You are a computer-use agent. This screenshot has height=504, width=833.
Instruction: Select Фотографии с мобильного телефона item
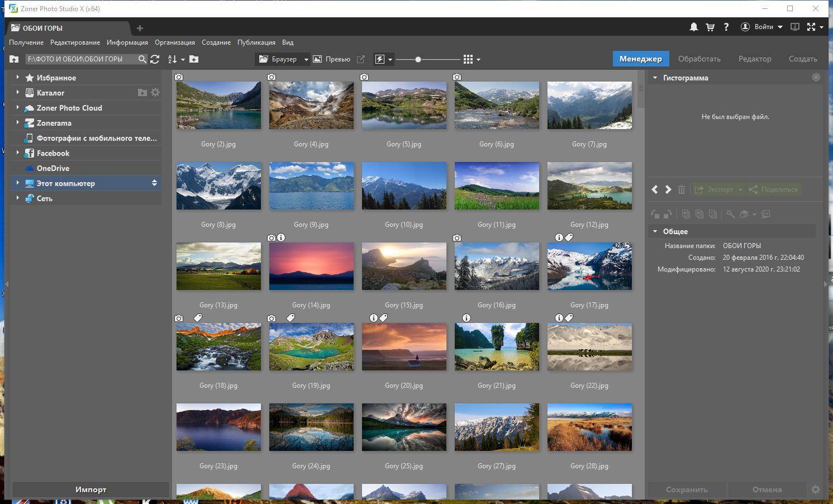pyautogui.click(x=86, y=138)
